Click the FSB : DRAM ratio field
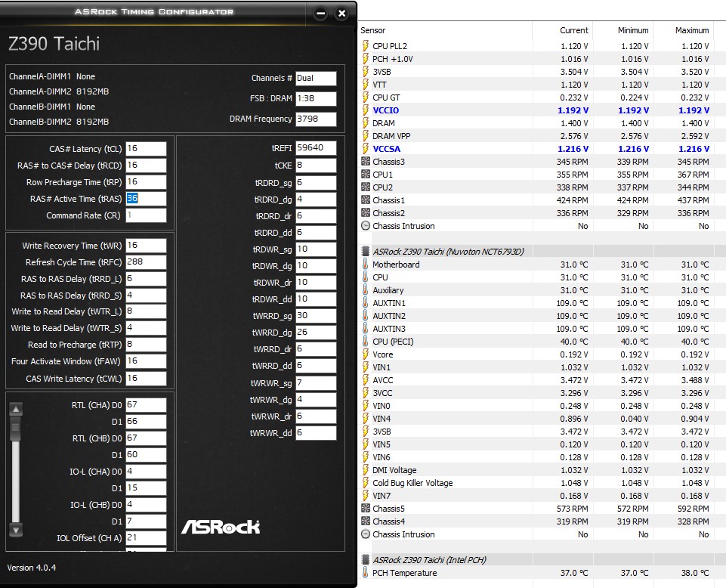This screenshot has height=588, width=726. pyautogui.click(x=316, y=99)
